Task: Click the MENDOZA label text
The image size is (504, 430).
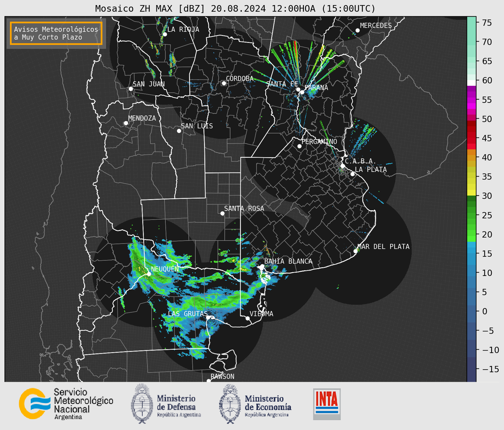Action: [142, 118]
